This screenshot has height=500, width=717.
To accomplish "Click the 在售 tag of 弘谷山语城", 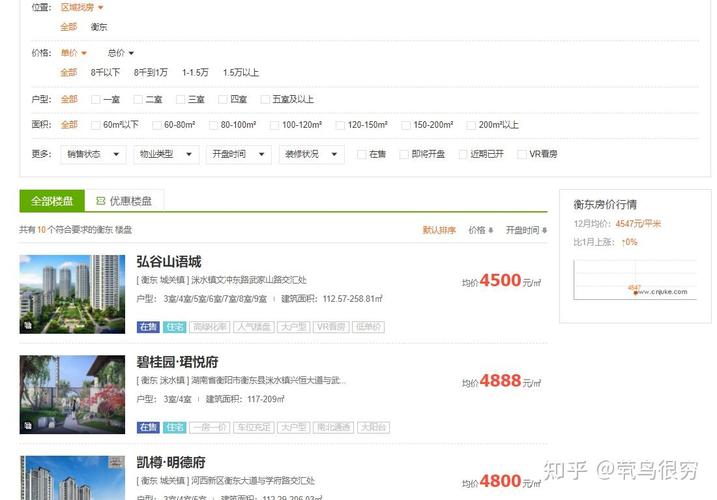I will 148,327.
